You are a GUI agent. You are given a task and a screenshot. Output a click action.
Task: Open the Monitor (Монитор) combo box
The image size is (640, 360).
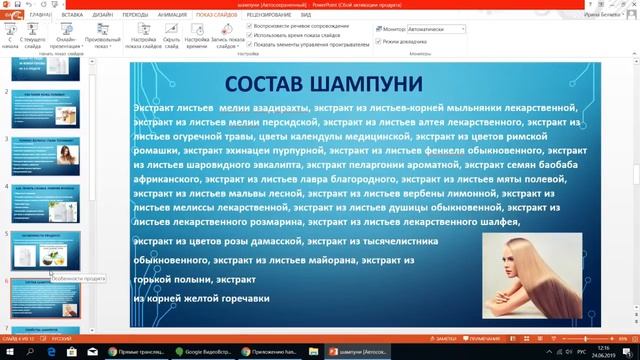click(x=436, y=29)
